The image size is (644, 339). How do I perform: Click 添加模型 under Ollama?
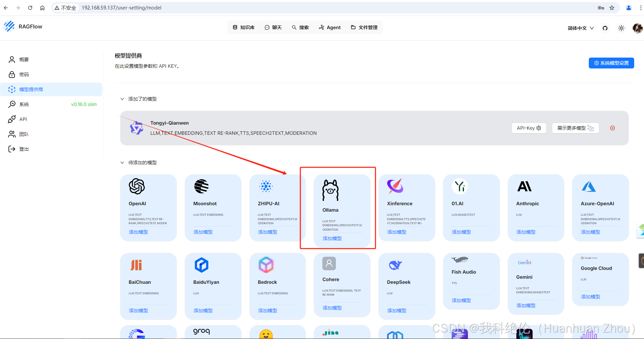(332, 238)
